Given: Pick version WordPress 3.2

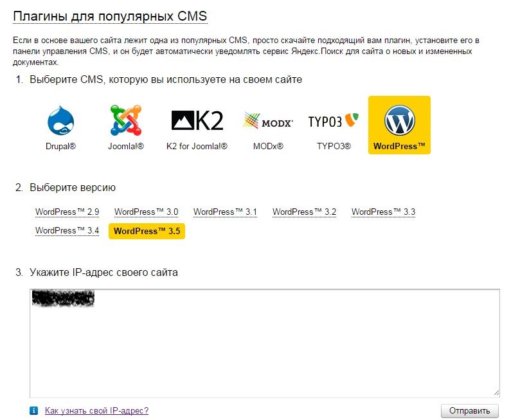Looking at the screenshot, I should [x=304, y=212].
